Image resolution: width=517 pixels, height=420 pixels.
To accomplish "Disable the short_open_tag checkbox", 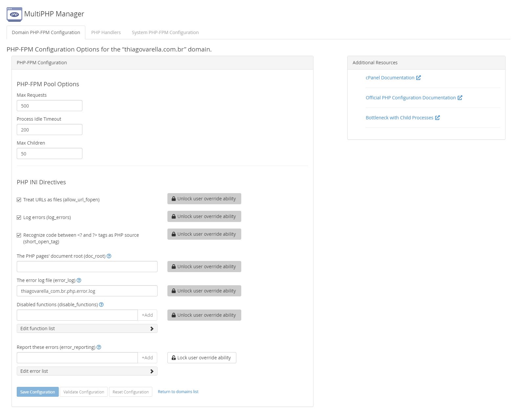I will 19,235.
